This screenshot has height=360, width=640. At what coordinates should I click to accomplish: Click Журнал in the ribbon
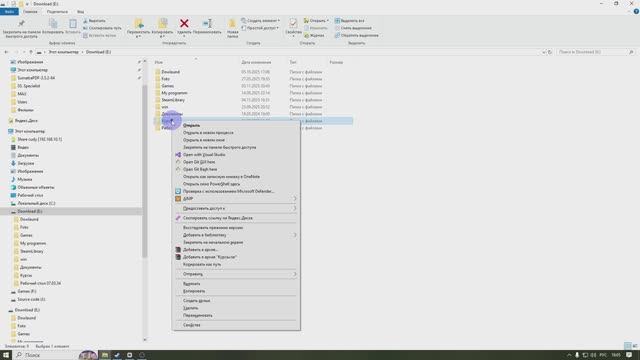pos(314,36)
